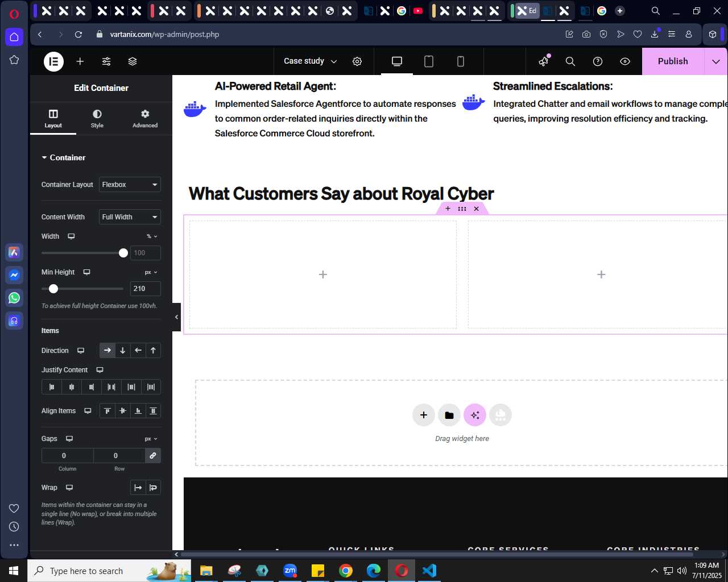Reload page in browser toolbar
Screen dimensions: 728x582
point(78,34)
